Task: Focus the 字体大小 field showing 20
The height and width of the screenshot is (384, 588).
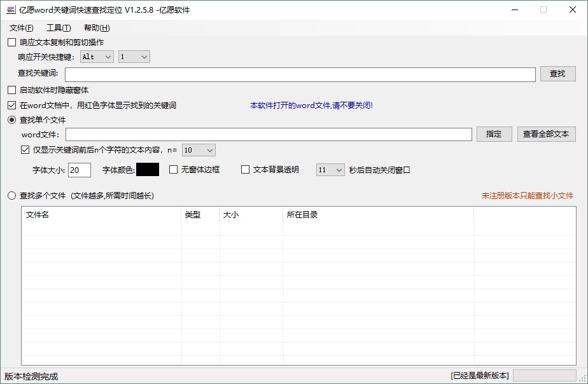Action: click(x=80, y=170)
